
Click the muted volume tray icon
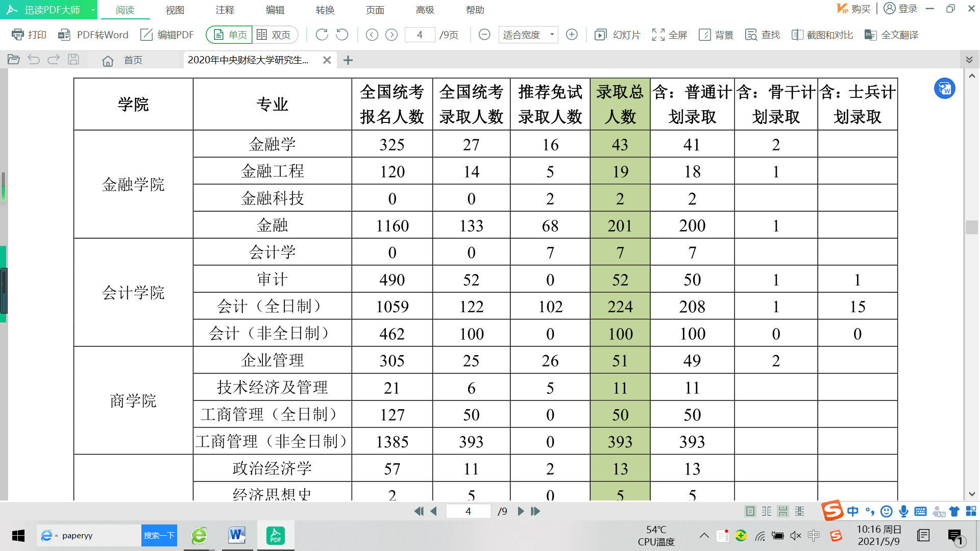[x=795, y=536]
